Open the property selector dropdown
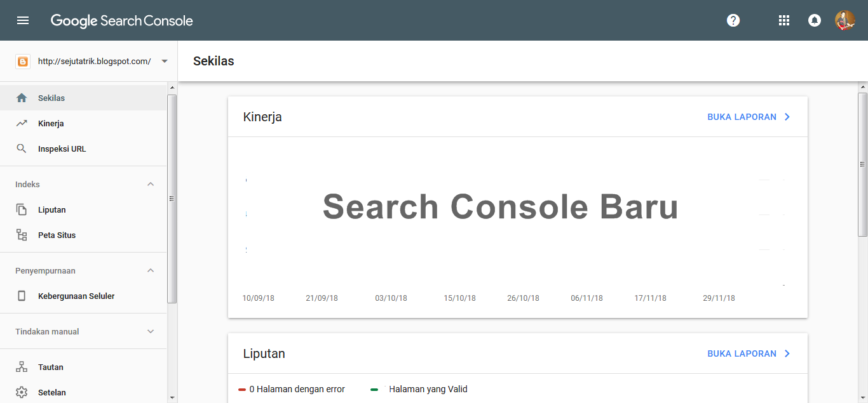The image size is (868, 403). [165, 62]
